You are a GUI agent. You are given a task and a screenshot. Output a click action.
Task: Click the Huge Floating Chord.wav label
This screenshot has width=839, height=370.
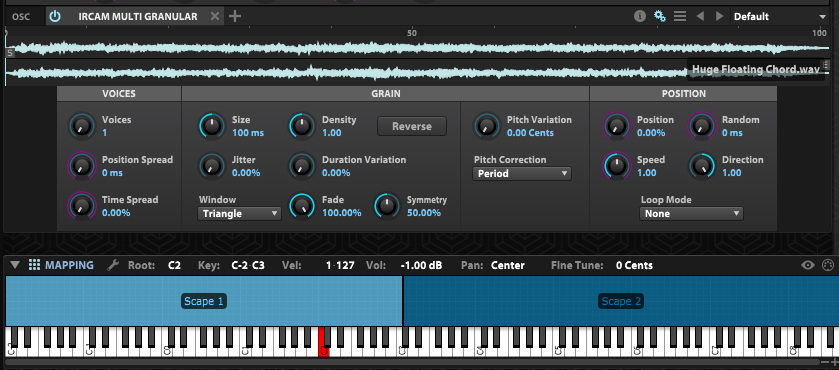point(756,70)
